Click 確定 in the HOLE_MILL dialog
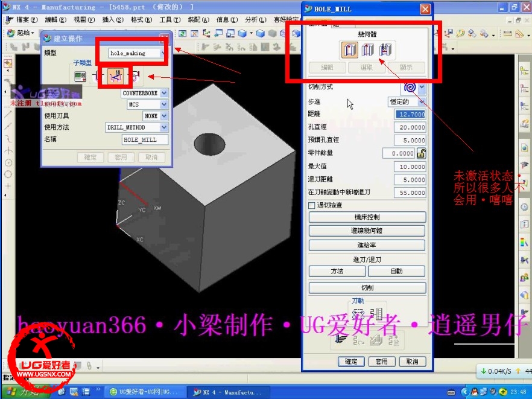The height and width of the screenshot is (399, 532). (351, 362)
